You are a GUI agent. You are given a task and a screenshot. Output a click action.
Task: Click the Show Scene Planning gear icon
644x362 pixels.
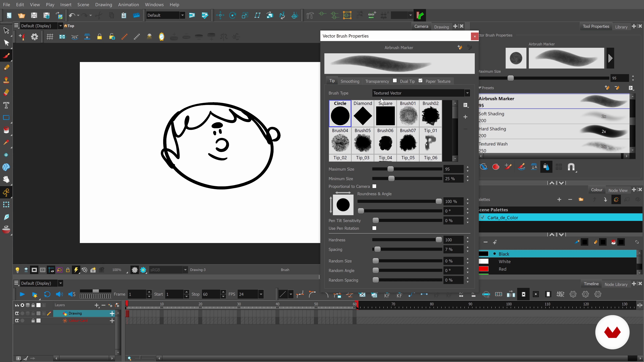click(34, 37)
